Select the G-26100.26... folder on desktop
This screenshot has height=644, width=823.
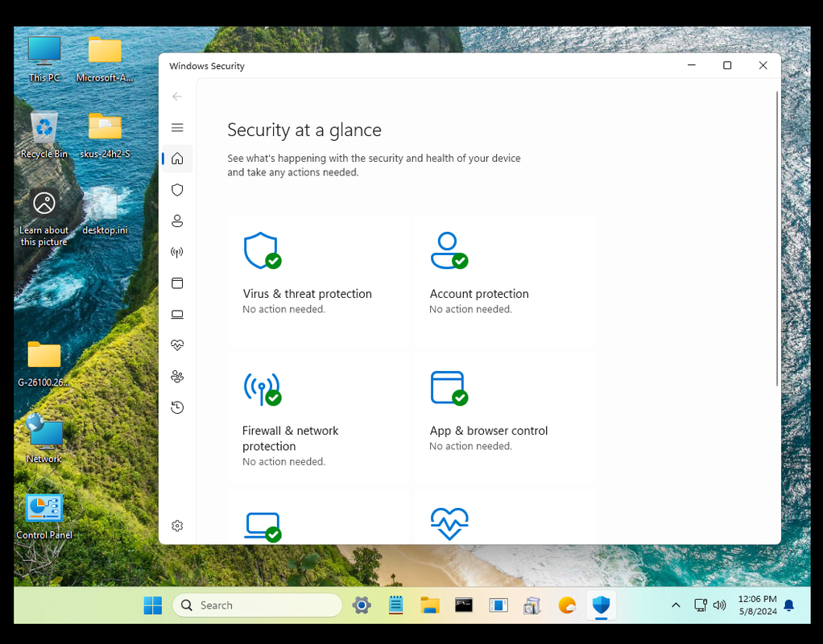point(44,364)
